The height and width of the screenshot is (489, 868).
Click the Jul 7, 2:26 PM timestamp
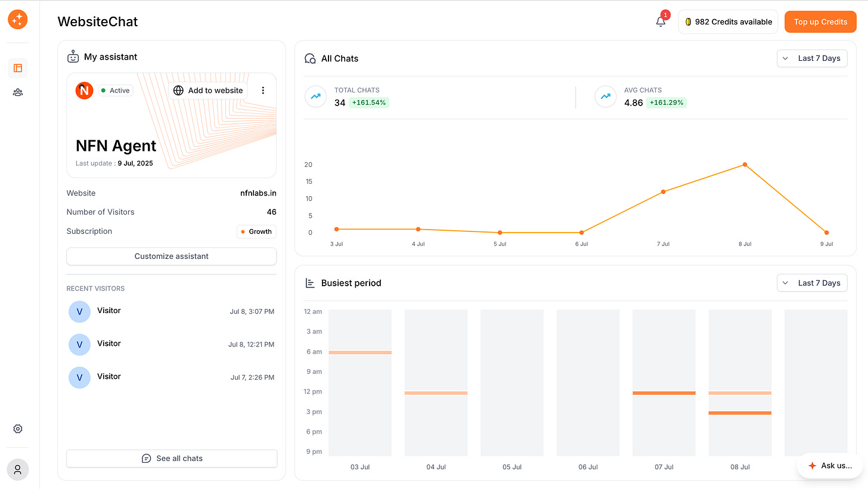click(x=252, y=377)
